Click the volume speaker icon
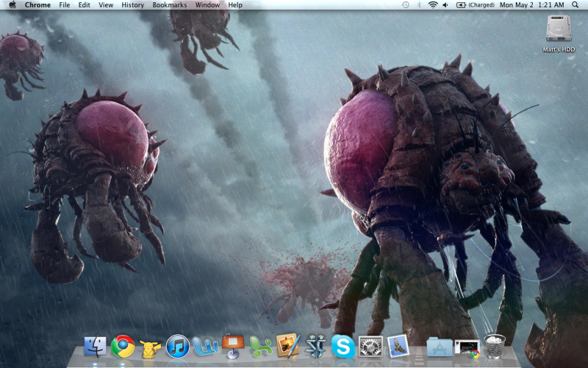The height and width of the screenshot is (368, 588). (445, 5)
